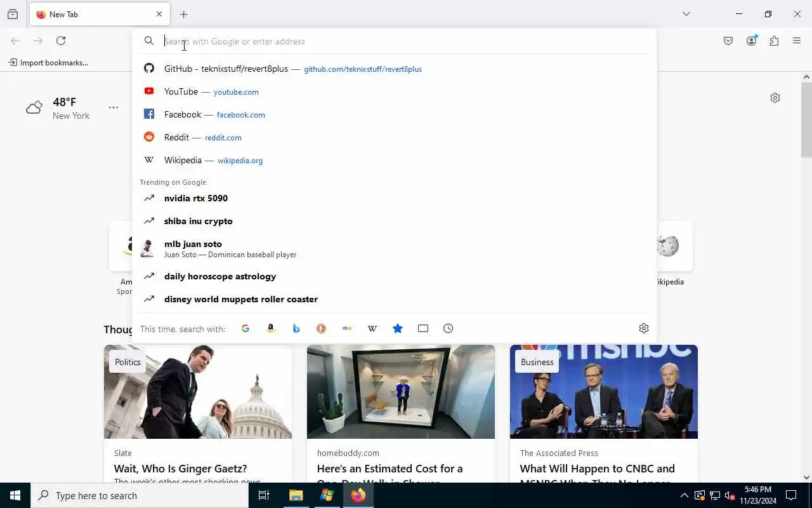
Task: Go forward with the forward arrow
Action: tap(38, 41)
